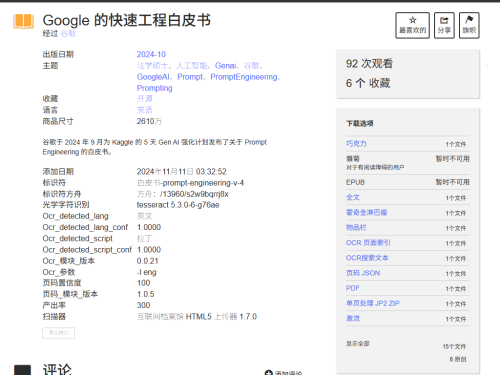This screenshot has width=500, height=375.
Task: Click the 下载选项 download options heading
Action: point(360,124)
